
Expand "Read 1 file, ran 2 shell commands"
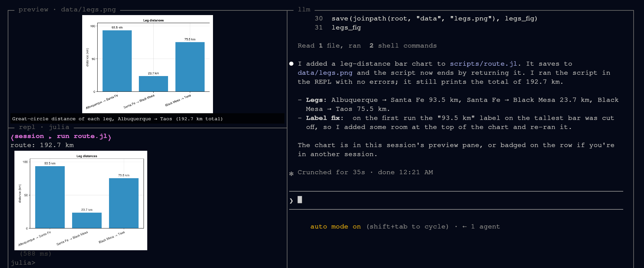click(x=367, y=46)
